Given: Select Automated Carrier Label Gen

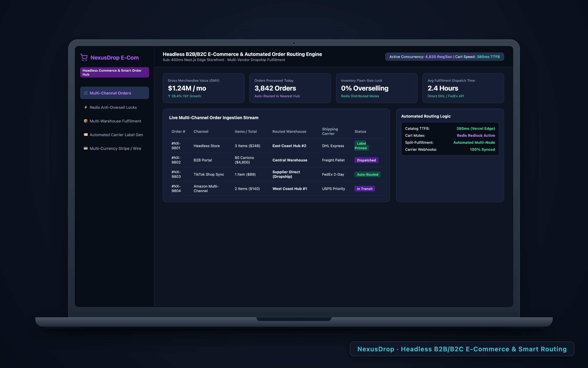Looking at the screenshot, I should coord(114,135).
